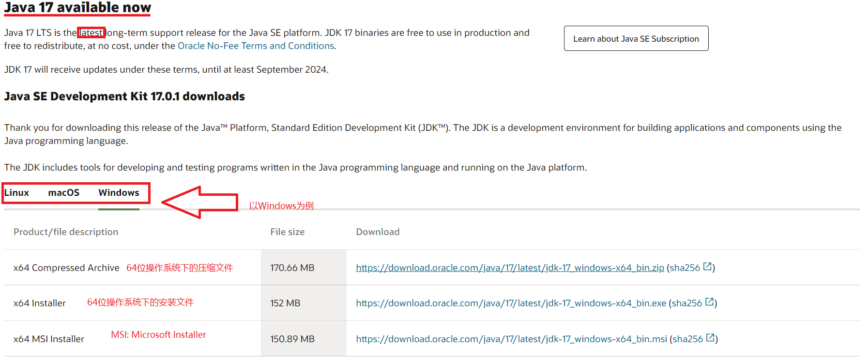Click the 'Download' column header
The height and width of the screenshot is (364, 868).
click(378, 232)
